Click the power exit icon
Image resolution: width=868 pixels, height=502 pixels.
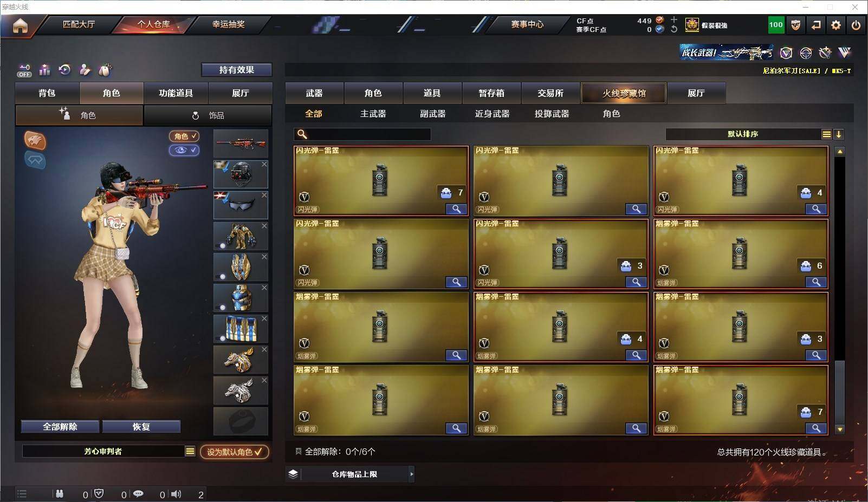click(856, 25)
